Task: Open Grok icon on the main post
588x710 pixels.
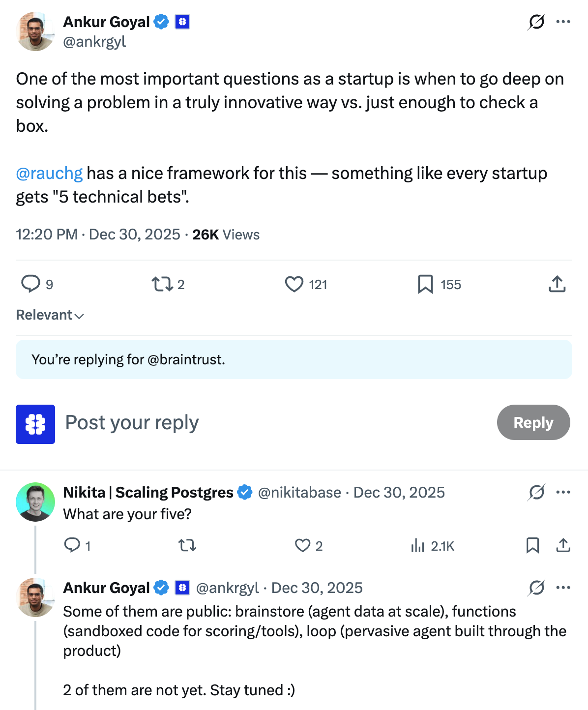Action: point(536,22)
